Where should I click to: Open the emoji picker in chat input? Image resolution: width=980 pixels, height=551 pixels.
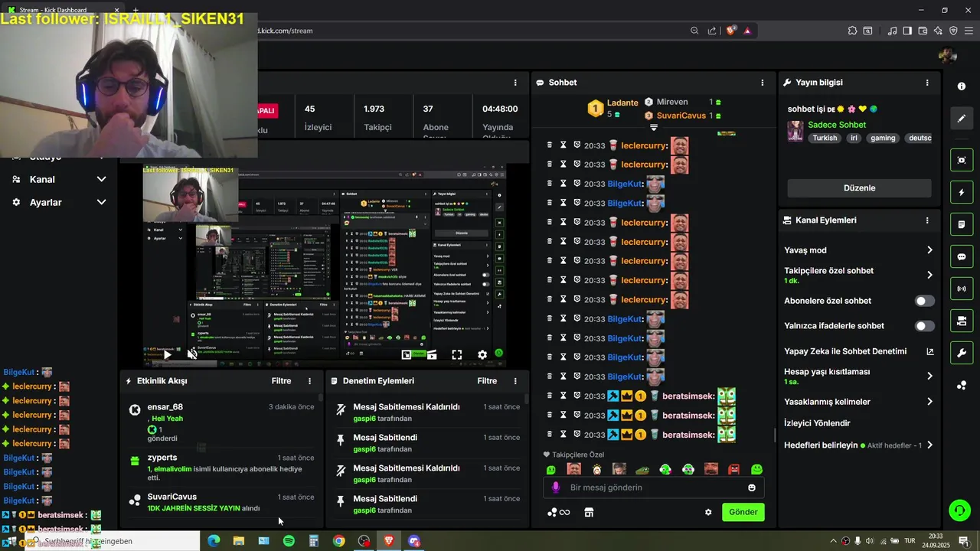click(x=752, y=487)
